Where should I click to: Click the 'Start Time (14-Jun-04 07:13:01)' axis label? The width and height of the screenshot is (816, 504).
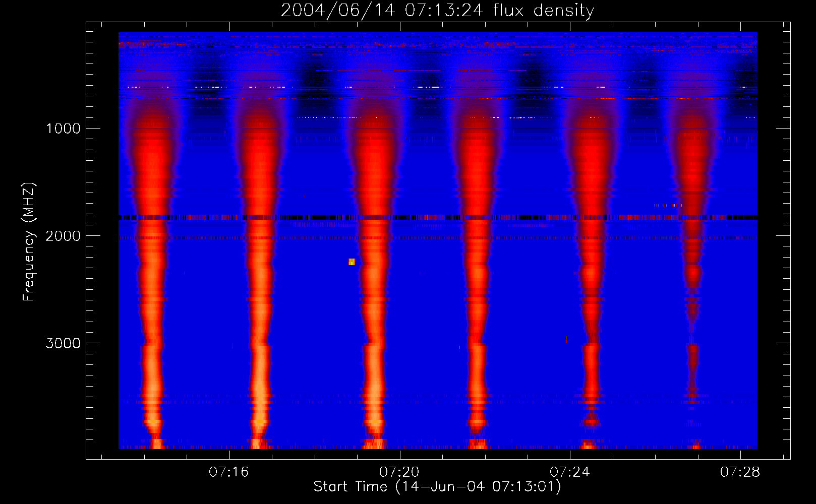tap(437, 487)
